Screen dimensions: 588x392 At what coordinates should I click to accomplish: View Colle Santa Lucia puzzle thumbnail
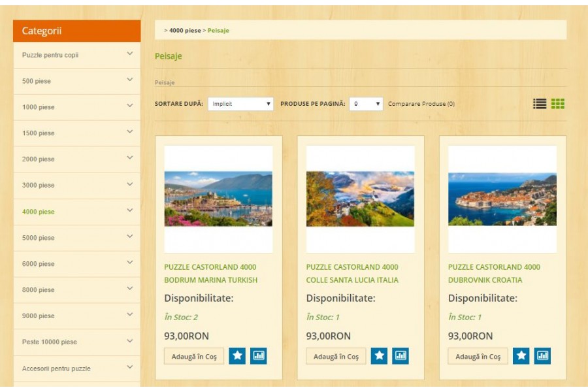(361, 199)
